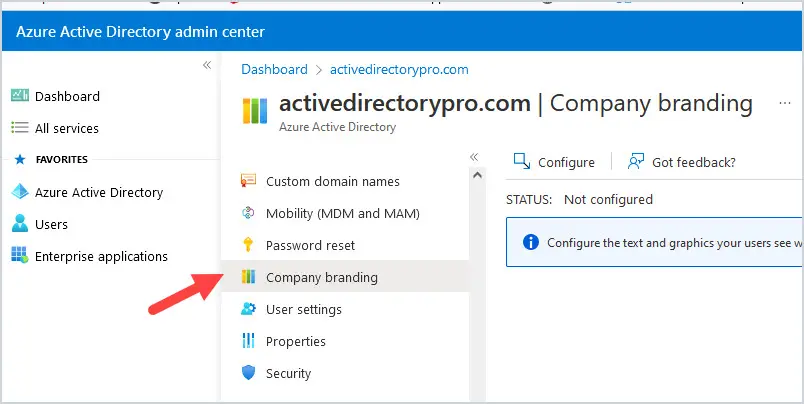
Task: Click the 'Azure Active Directory' subtitle under heading
Action: pyautogui.click(x=337, y=127)
